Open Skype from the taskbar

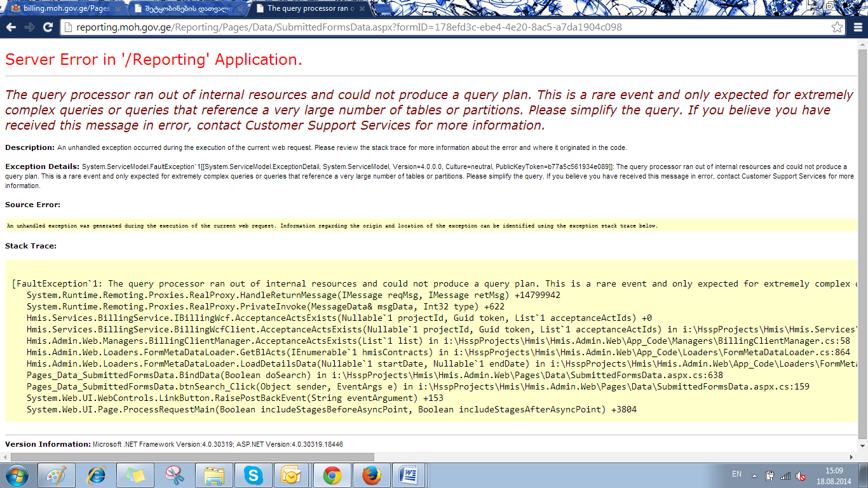click(254, 475)
